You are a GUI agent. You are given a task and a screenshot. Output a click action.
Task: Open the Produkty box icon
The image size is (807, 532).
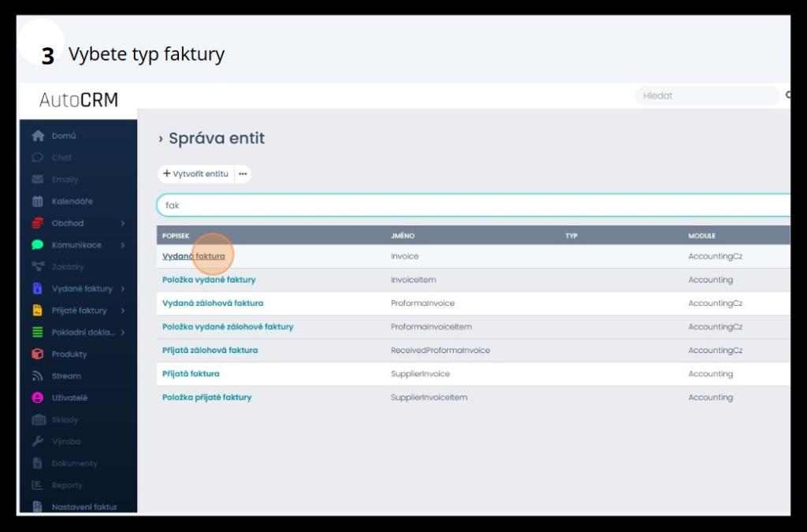click(38, 354)
